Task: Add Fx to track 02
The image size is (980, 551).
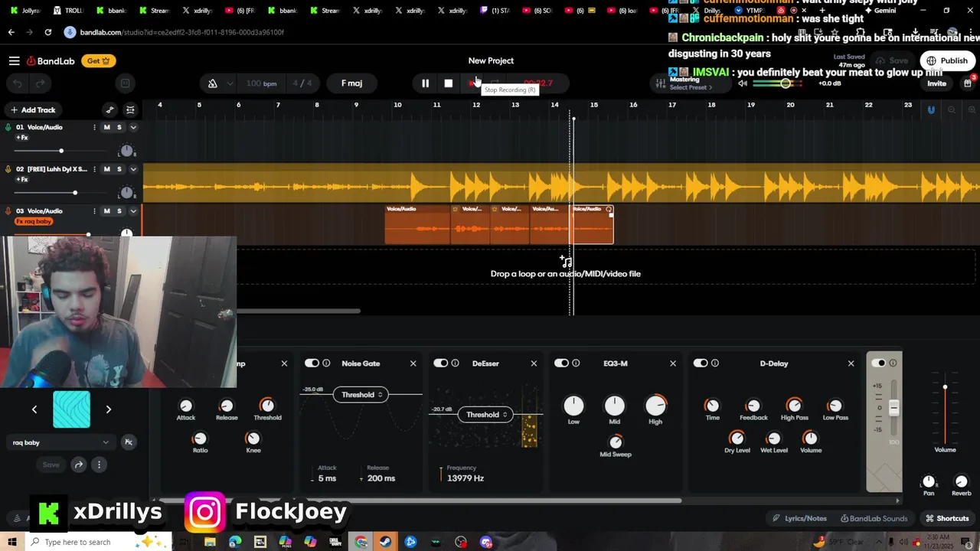Action: (x=22, y=180)
